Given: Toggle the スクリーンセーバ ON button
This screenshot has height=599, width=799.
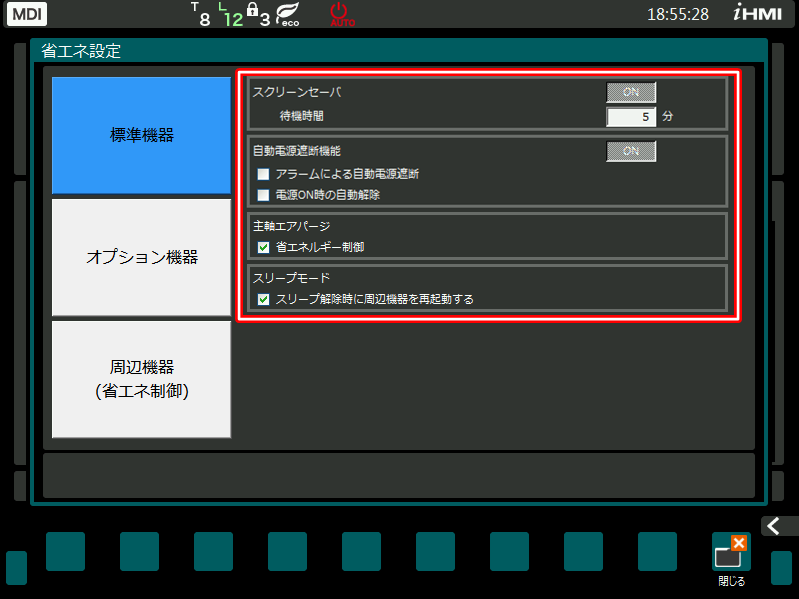Looking at the screenshot, I should pos(631,92).
